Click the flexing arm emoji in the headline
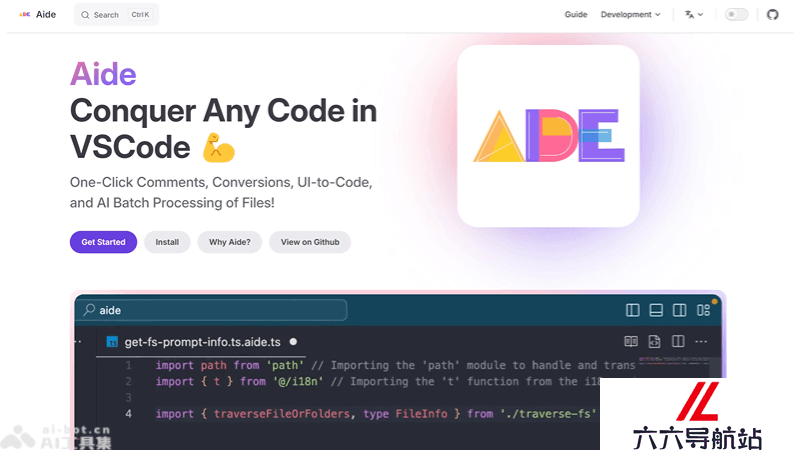 (x=218, y=147)
